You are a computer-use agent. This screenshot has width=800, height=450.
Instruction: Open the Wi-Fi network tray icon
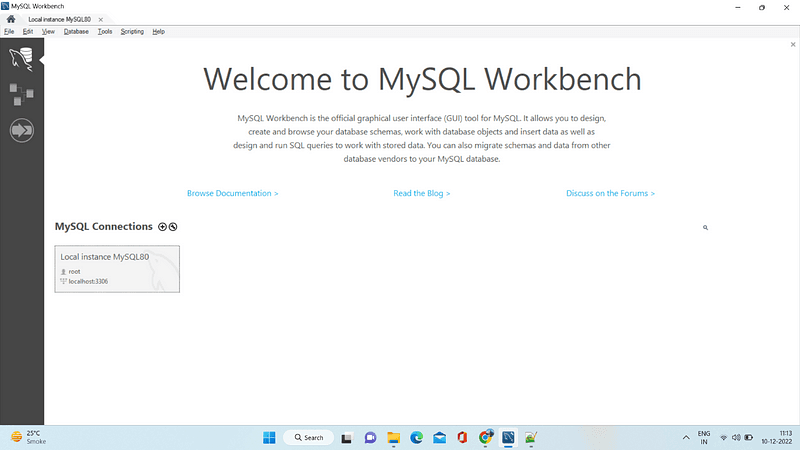tap(723, 438)
